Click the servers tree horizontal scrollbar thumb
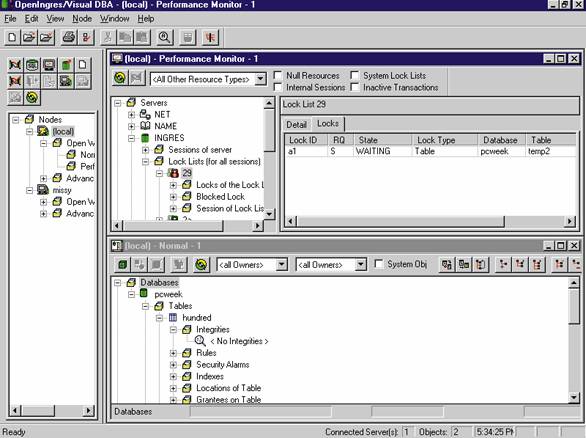586x438 pixels. click(173, 225)
